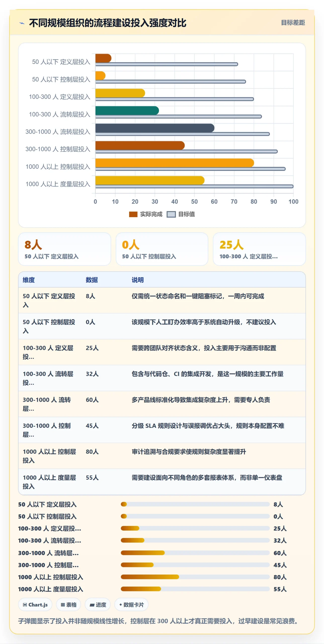The image size is (324, 644).
Task: Select the teal 100-300 人 流转层投入 chart bar
Action: 127,110
